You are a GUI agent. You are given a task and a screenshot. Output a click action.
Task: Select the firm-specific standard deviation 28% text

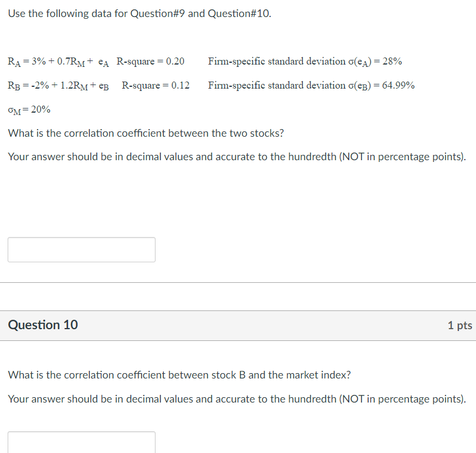click(x=305, y=61)
